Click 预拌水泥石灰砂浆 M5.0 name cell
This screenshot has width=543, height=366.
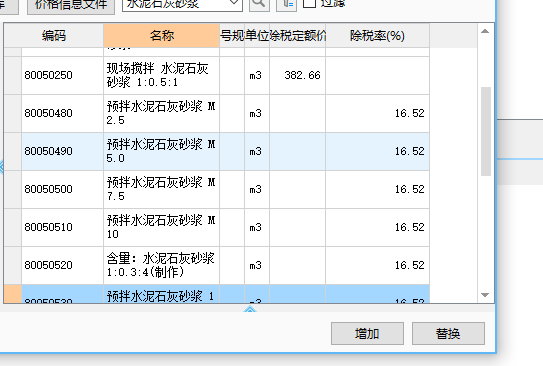point(161,151)
